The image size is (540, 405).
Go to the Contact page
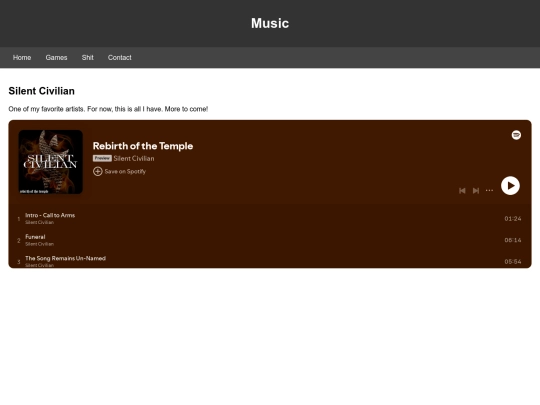click(x=120, y=58)
